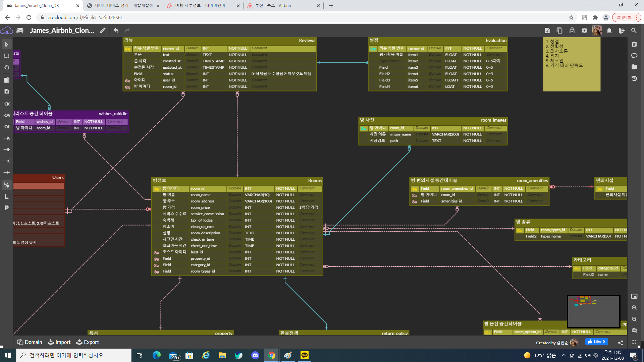Open the notifications bell

[x=609, y=31]
